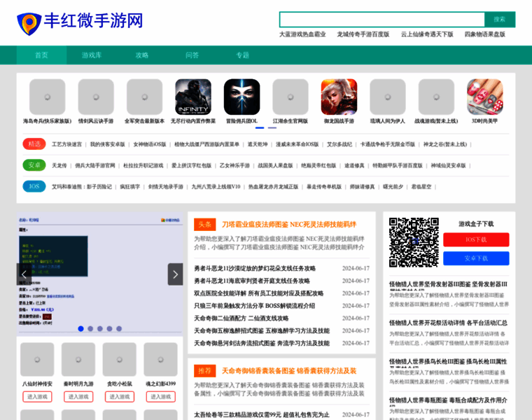Open the 贪吃小松鼠 game thumbnail
This screenshot has height=420, width=532.
tap(120, 359)
